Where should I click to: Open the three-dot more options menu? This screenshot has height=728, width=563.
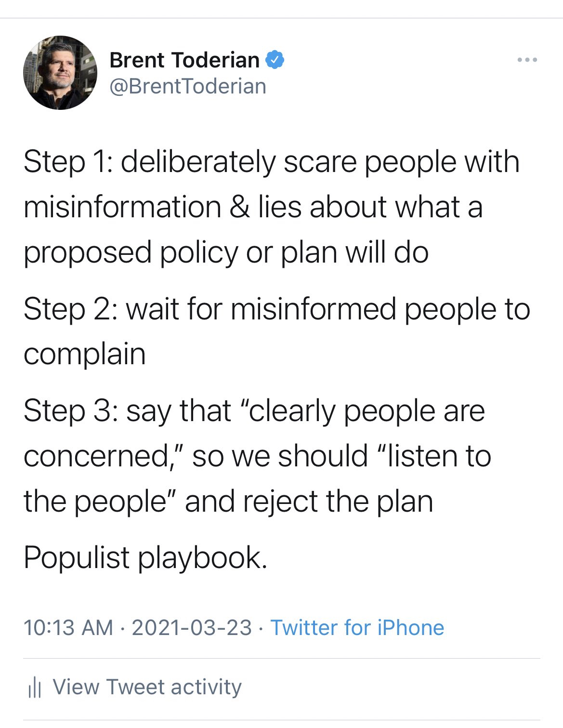click(x=527, y=60)
